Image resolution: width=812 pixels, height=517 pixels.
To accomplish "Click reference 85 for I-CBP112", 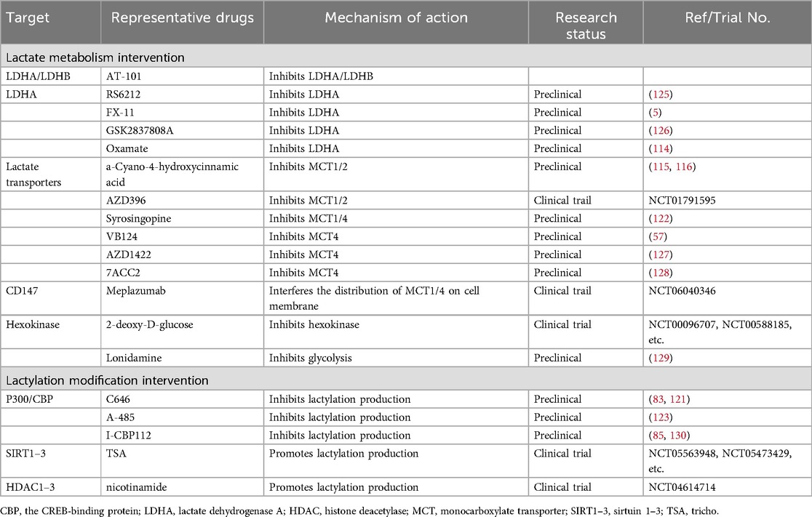I will point(658,436).
